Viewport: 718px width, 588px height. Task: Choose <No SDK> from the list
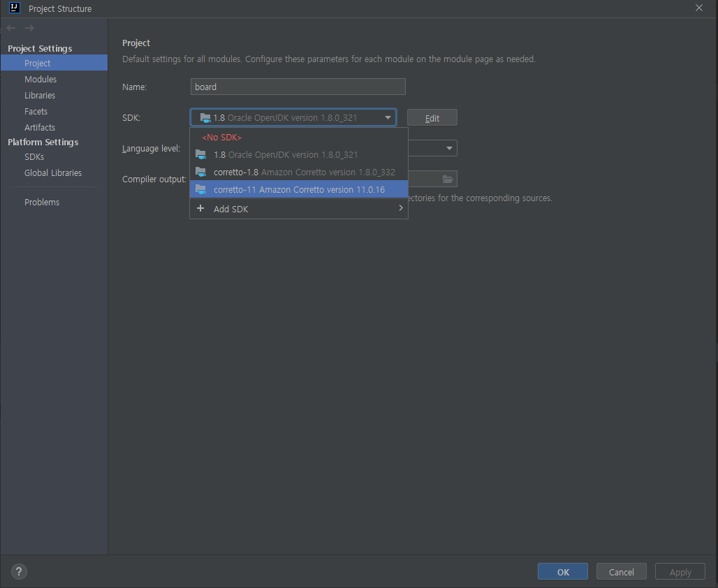(x=298, y=138)
